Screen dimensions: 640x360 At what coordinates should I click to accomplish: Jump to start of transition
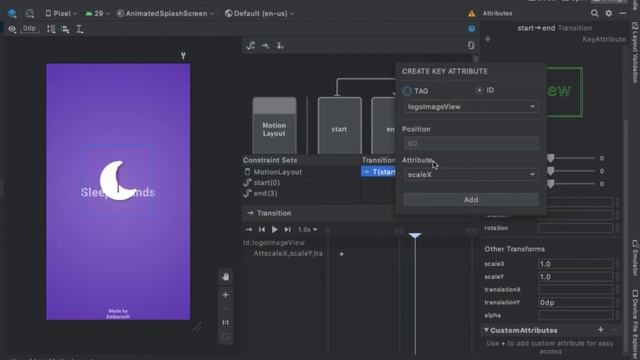click(262, 230)
